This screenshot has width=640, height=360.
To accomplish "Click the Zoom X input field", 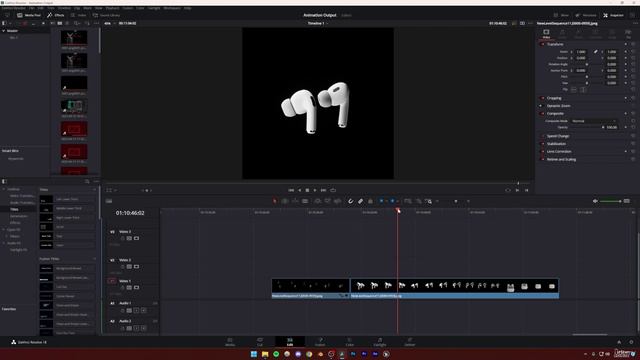I will [x=582, y=52].
